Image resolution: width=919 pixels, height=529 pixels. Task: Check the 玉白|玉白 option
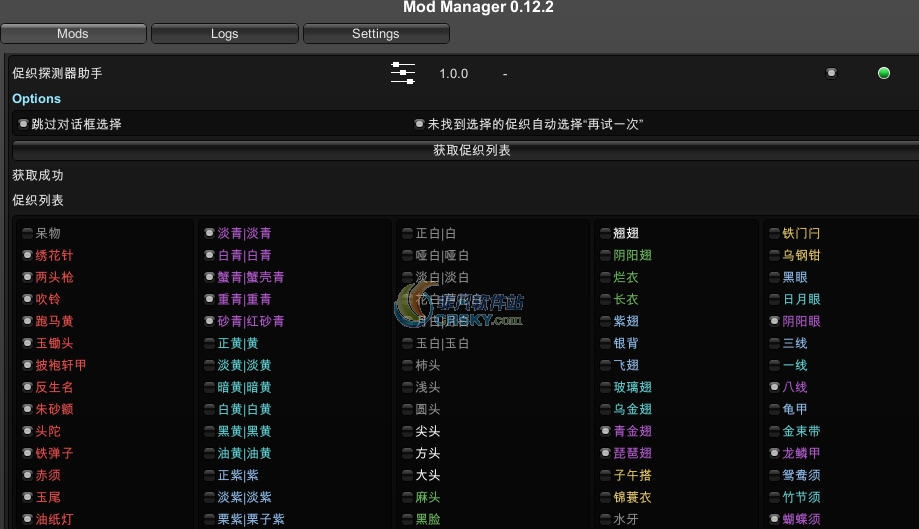[407, 343]
